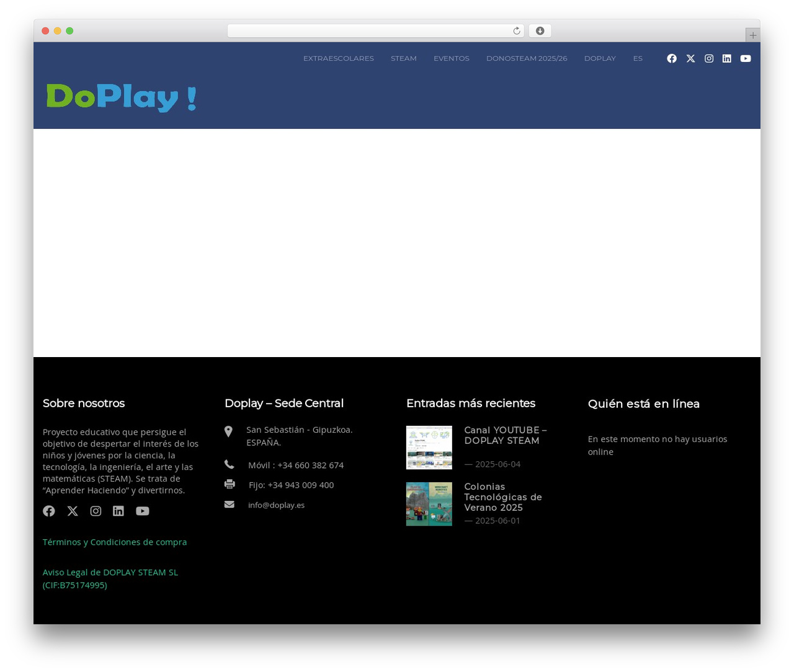Open the DOPLAY menu item

pos(600,58)
